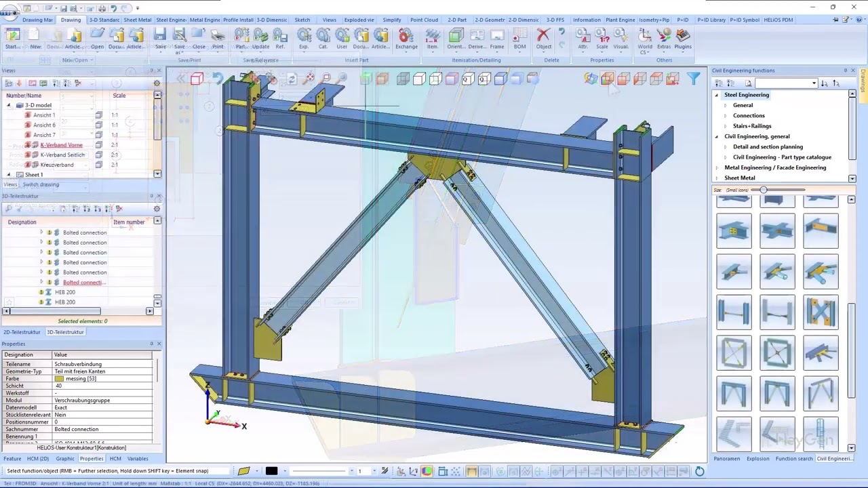Click the 3D-Teilestruktur settings gear icon
The image size is (868, 488).
pyautogui.click(x=157, y=209)
